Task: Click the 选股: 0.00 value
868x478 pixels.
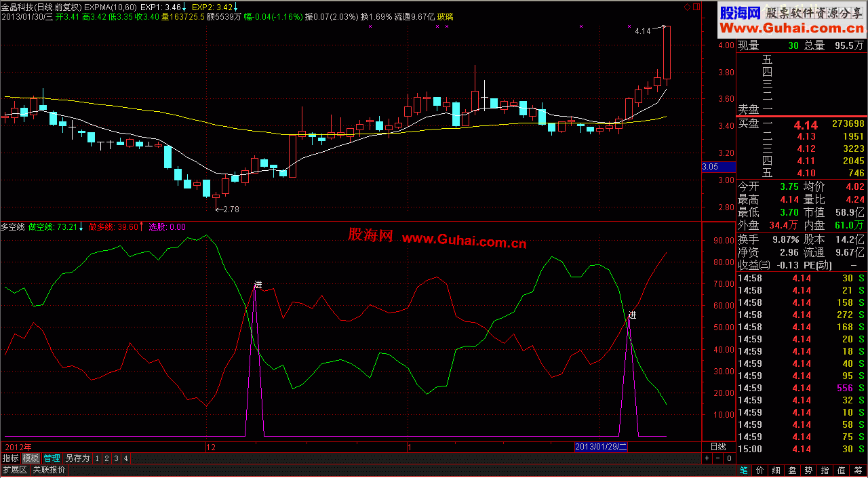Action: (167, 227)
